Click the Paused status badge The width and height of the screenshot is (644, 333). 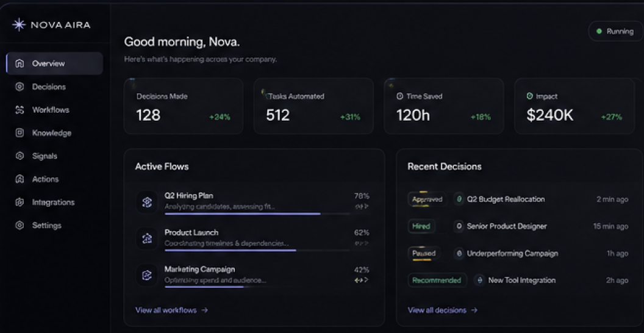coord(424,253)
